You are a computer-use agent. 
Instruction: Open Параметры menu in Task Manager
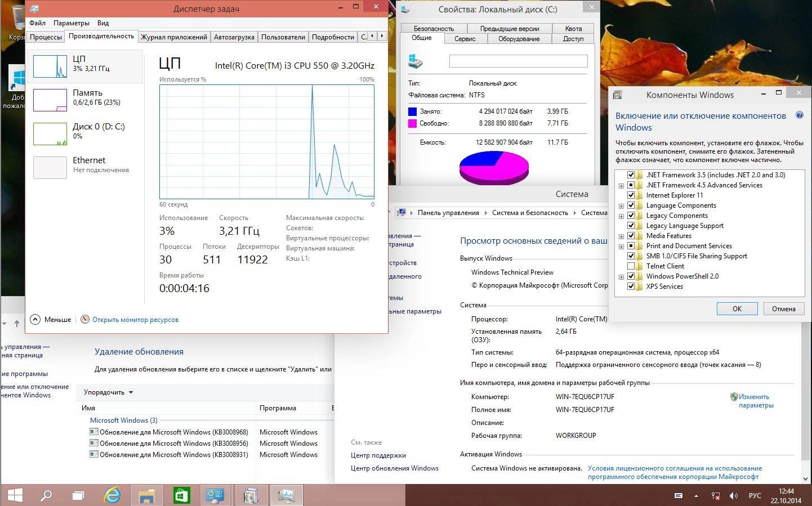point(72,23)
